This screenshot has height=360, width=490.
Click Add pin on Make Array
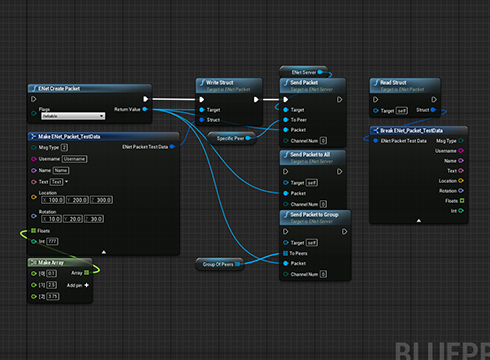point(78,285)
